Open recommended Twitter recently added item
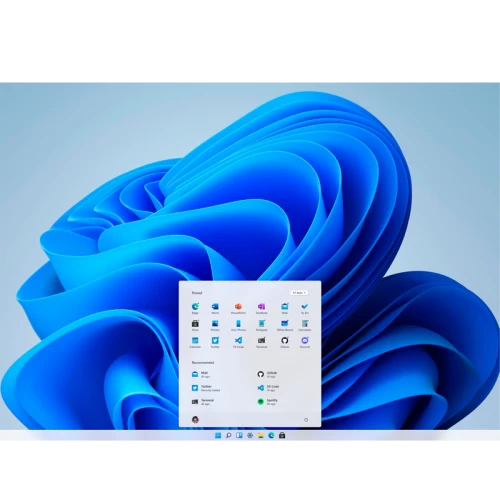The width and height of the screenshot is (500, 500). (x=206, y=388)
